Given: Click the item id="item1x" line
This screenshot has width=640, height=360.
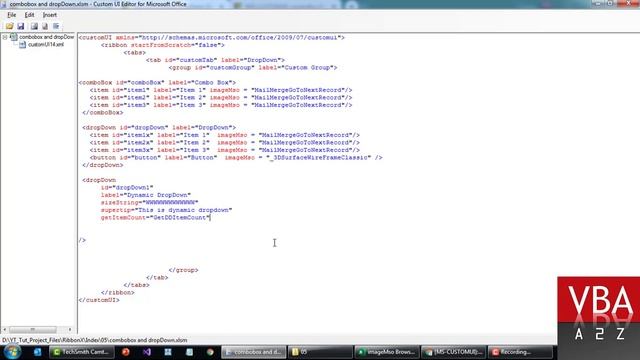Looking at the screenshot, I should pyautogui.click(x=225, y=135).
